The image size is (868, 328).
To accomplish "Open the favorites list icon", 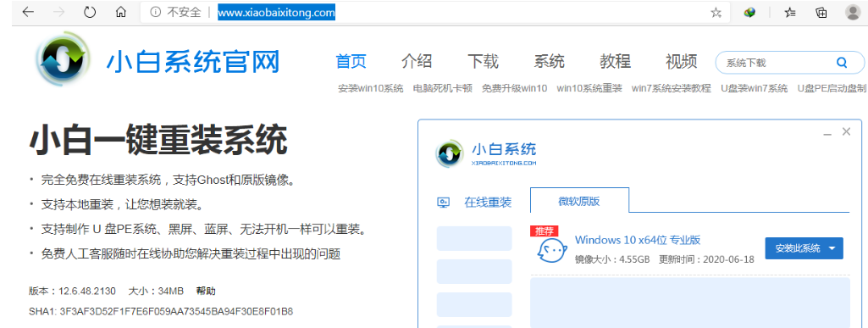I will [x=790, y=12].
